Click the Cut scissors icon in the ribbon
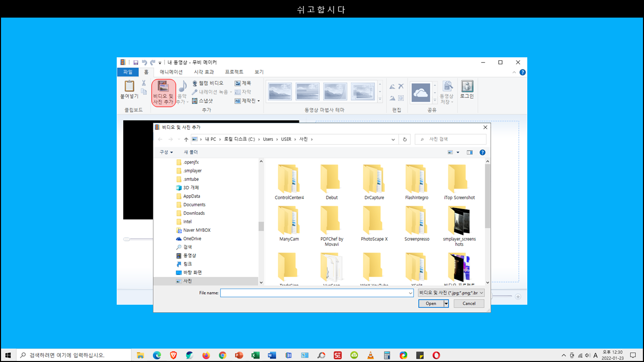 [x=144, y=83]
